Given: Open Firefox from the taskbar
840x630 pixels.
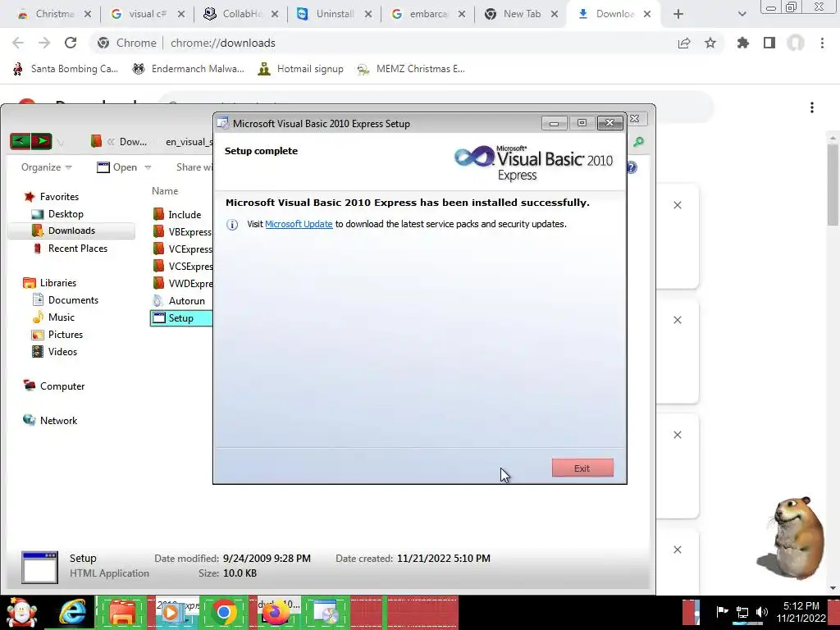Looking at the screenshot, I should click(x=275, y=613).
